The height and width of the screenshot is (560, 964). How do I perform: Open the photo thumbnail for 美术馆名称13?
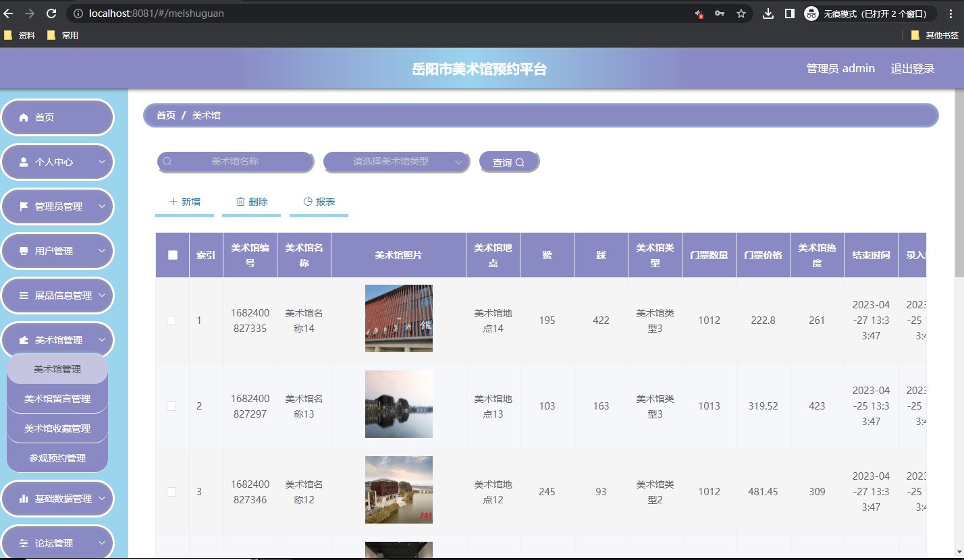tap(399, 404)
